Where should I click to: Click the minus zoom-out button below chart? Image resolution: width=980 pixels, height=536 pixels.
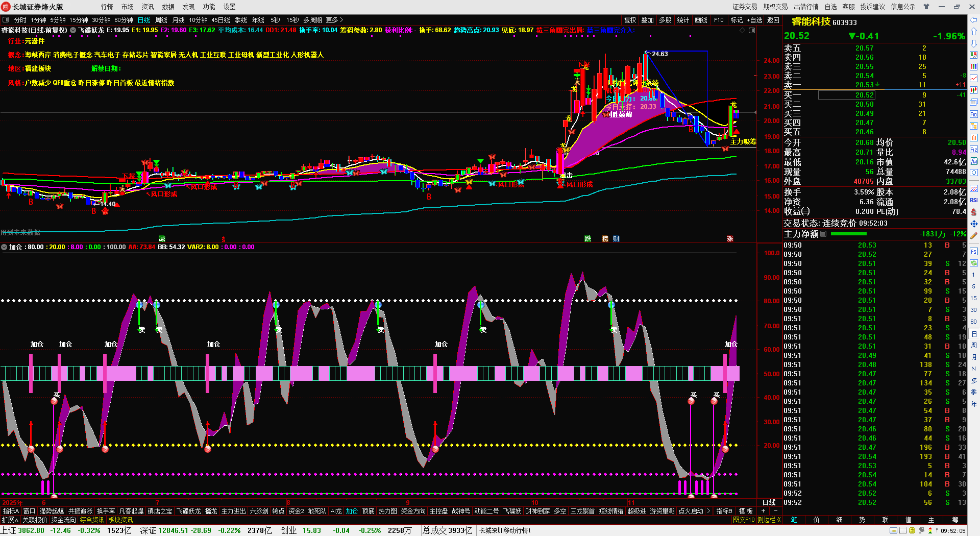click(x=775, y=511)
